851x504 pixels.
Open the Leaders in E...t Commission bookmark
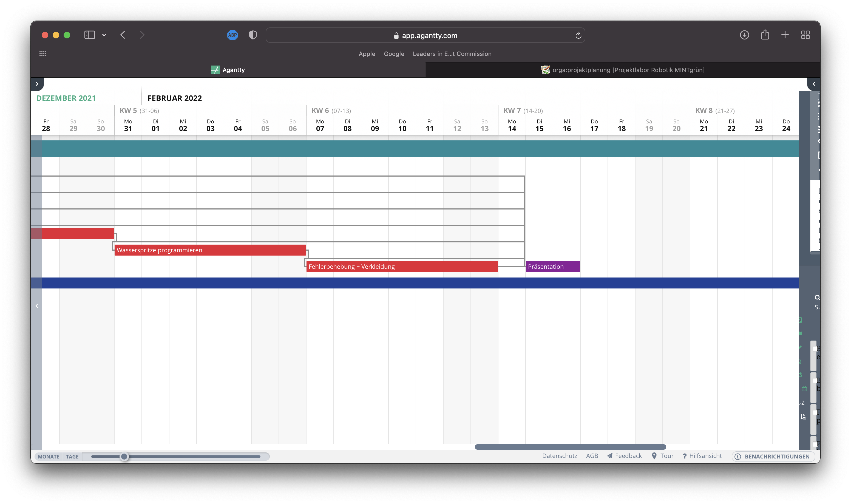[x=452, y=54]
